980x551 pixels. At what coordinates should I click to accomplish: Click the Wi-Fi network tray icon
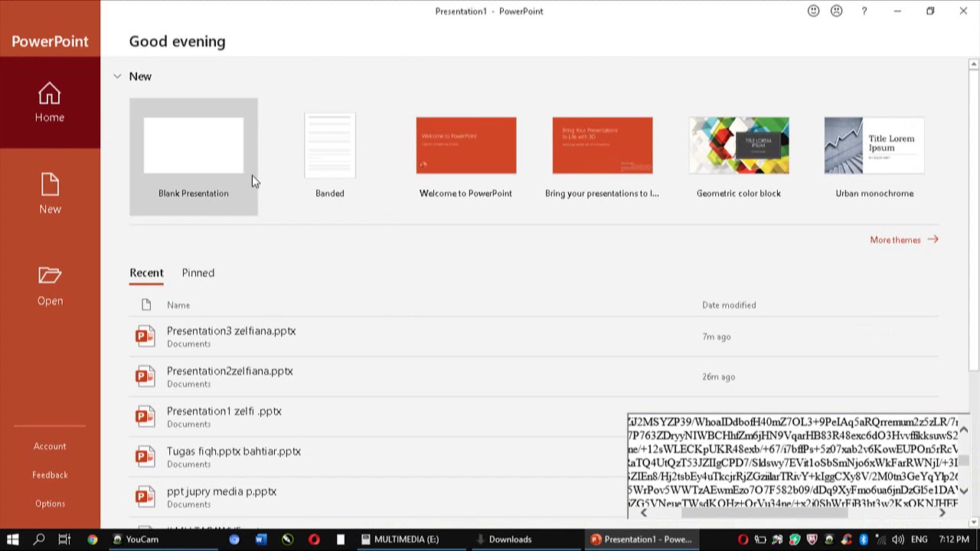(880, 540)
